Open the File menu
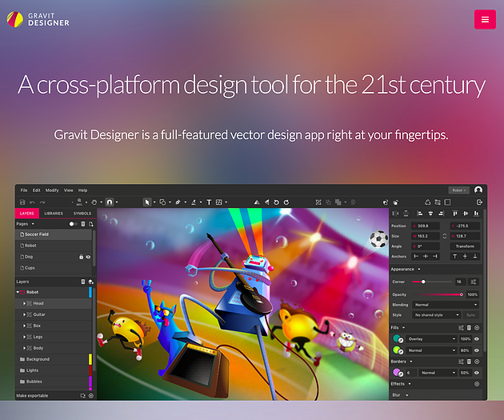The height and width of the screenshot is (420, 504). (24, 190)
